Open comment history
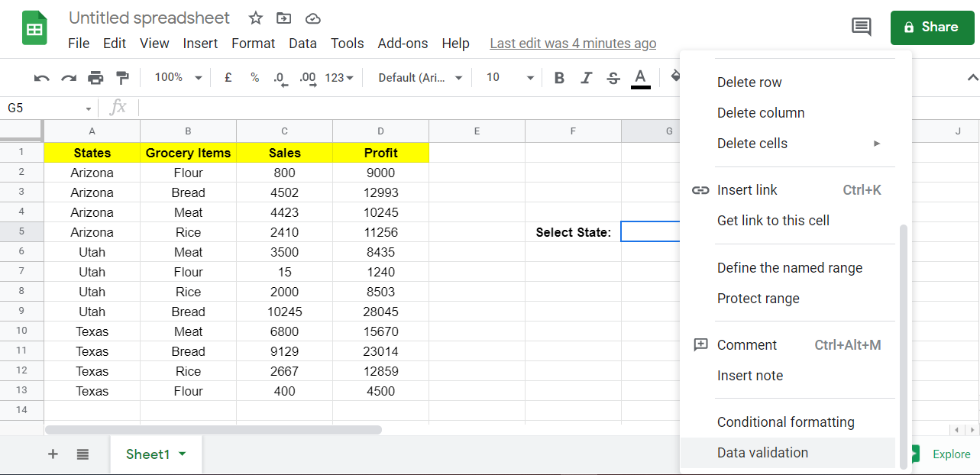980x475 pixels. (x=861, y=26)
